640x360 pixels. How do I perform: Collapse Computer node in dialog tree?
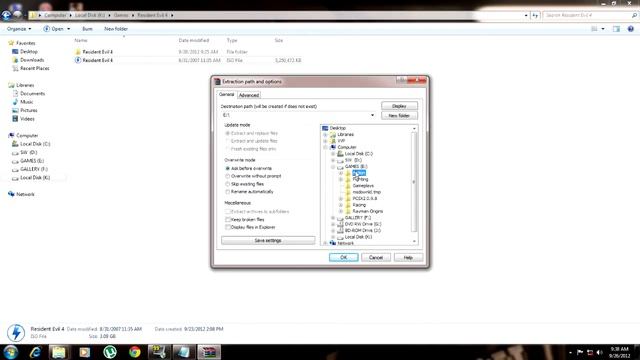click(325, 147)
